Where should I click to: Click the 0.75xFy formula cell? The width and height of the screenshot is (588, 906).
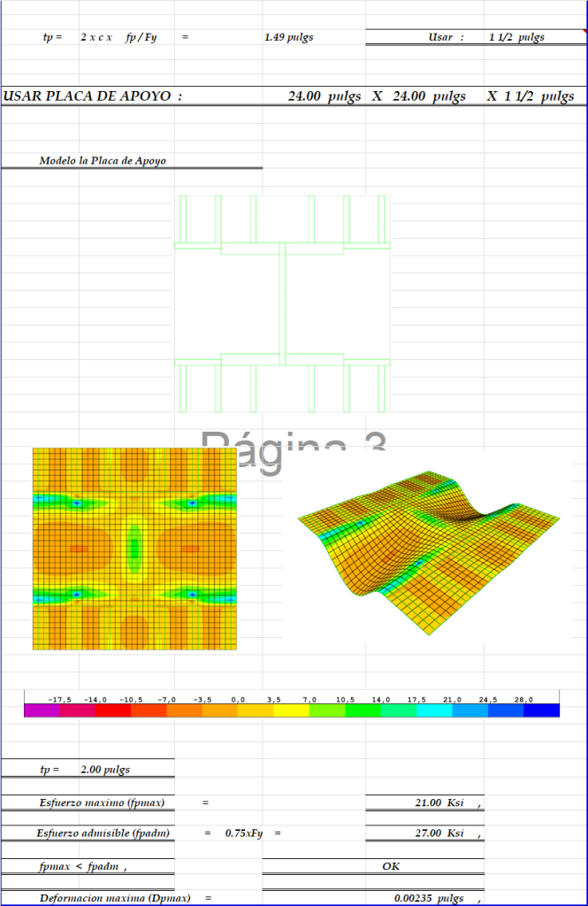[244, 833]
